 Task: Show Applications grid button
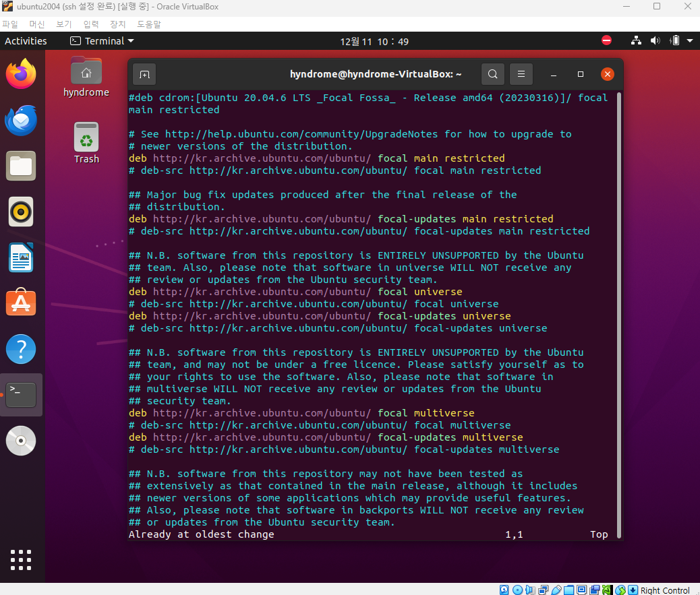(21, 560)
